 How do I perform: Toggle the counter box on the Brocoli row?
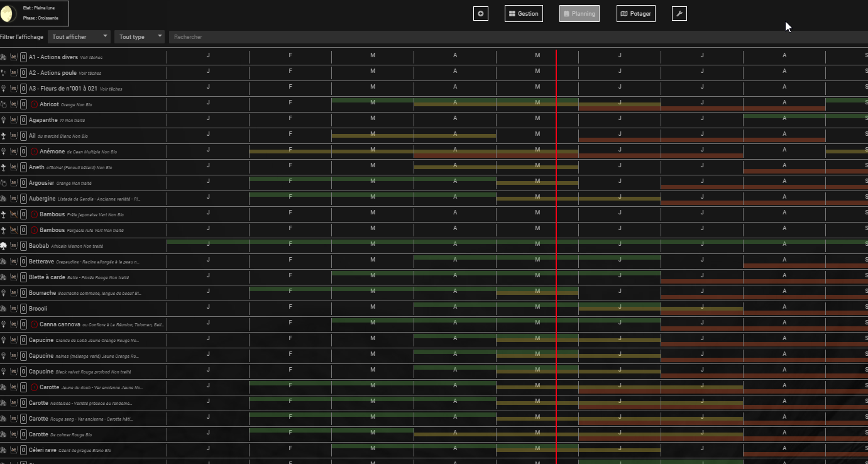23,309
